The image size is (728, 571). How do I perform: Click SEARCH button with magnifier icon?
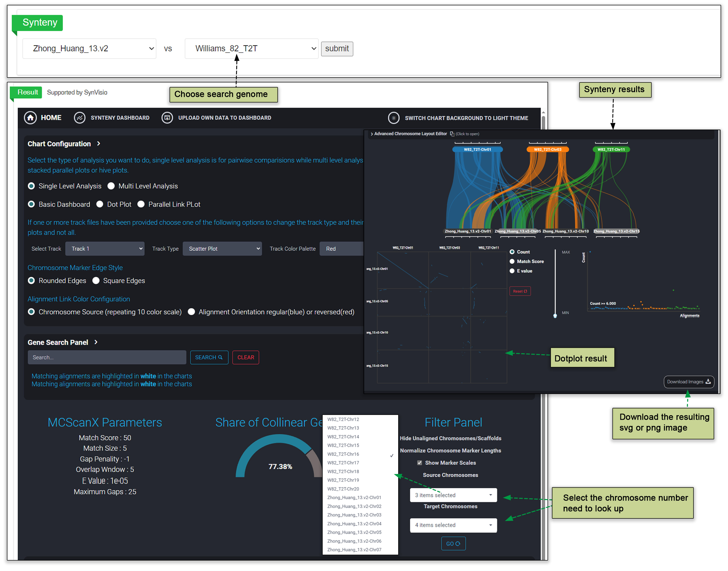209,357
